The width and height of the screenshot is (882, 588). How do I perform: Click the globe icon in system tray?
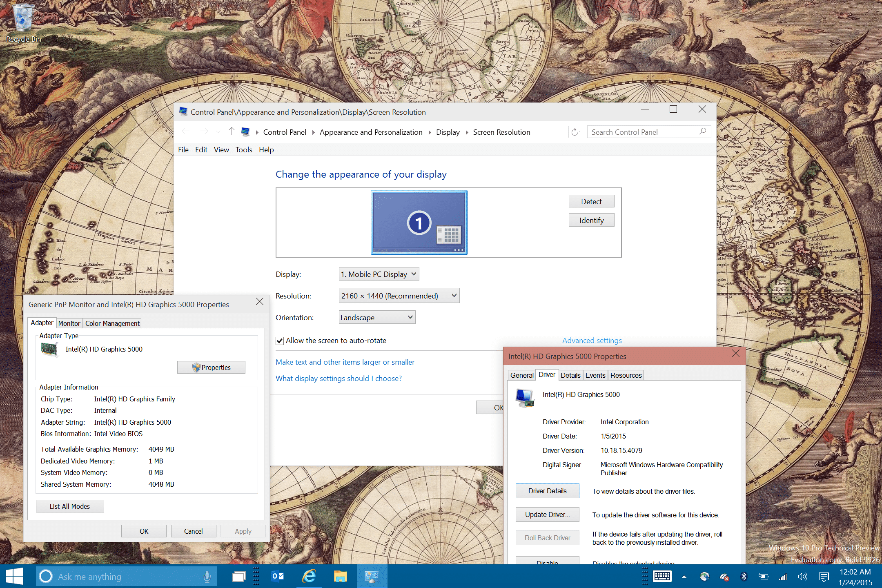pos(704,577)
